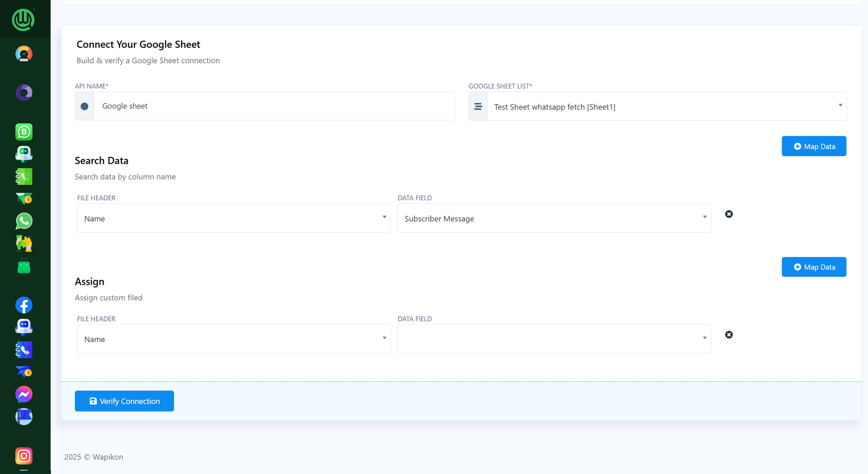
Task: Open the Subscriber Message data field dropdown
Action: click(554, 218)
